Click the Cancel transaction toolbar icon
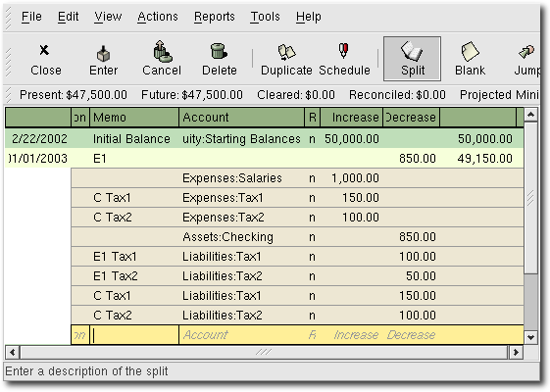Viewport: 550px width, 392px height. pos(162,51)
